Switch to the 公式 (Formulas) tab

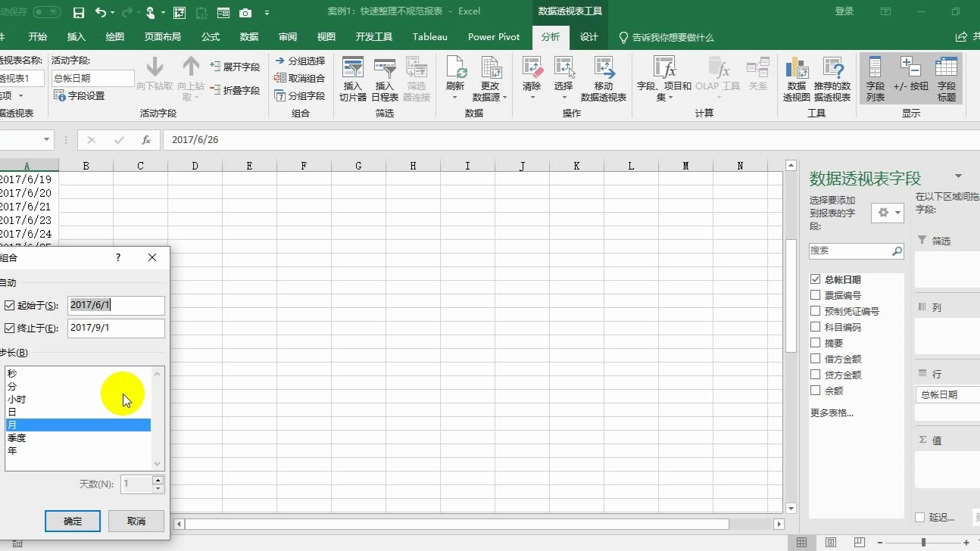coord(211,37)
